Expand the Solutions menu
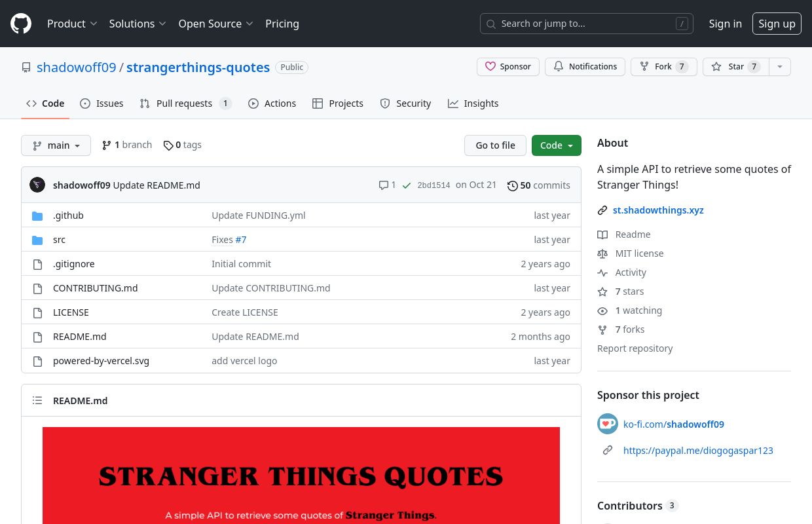This screenshot has width=812, height=524. [x=138, y=24]
